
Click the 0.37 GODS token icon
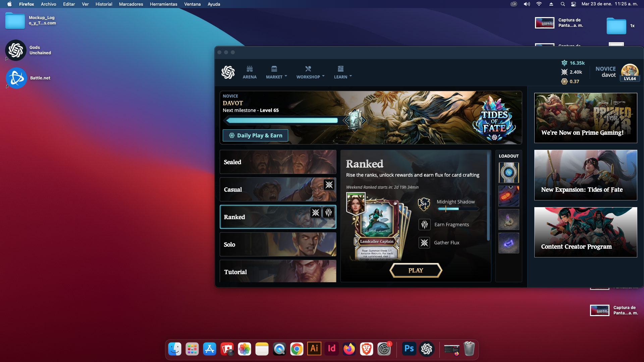tap(565, 81)
